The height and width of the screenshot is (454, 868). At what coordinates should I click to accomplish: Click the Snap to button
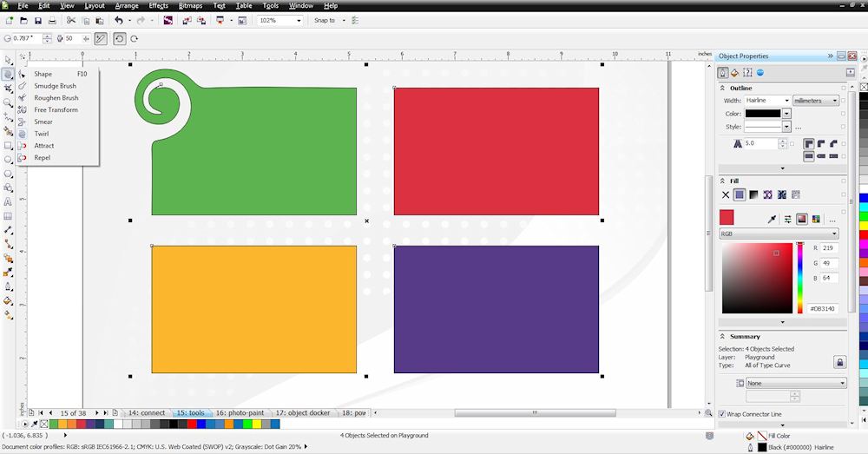(x=329, y=20)
